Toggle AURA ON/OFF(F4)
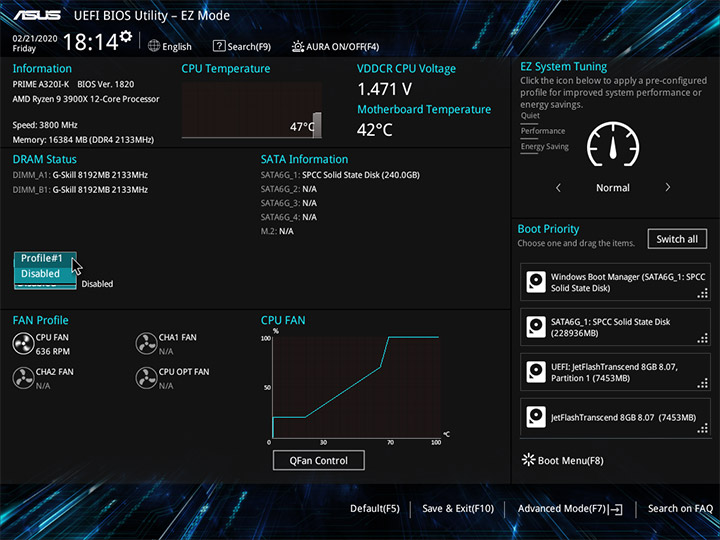Image resolution: width=720 pixels, height=540 pixels. (335, 46)
